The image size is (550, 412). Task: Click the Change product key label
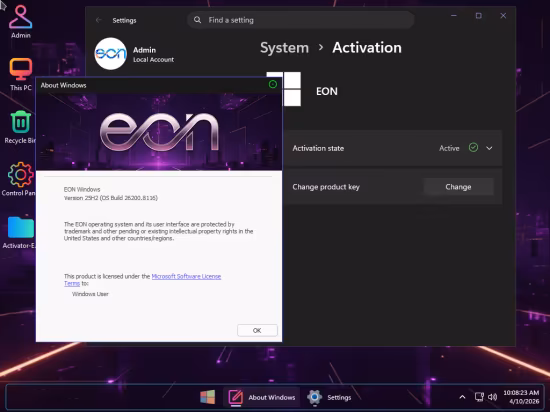(x=326, y=187)
